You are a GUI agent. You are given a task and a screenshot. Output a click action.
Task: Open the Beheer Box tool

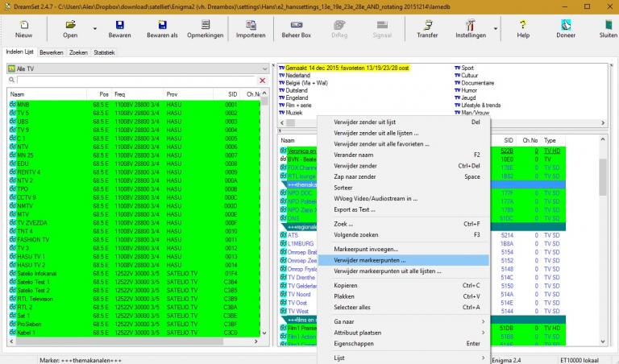[x=296, y=28]
